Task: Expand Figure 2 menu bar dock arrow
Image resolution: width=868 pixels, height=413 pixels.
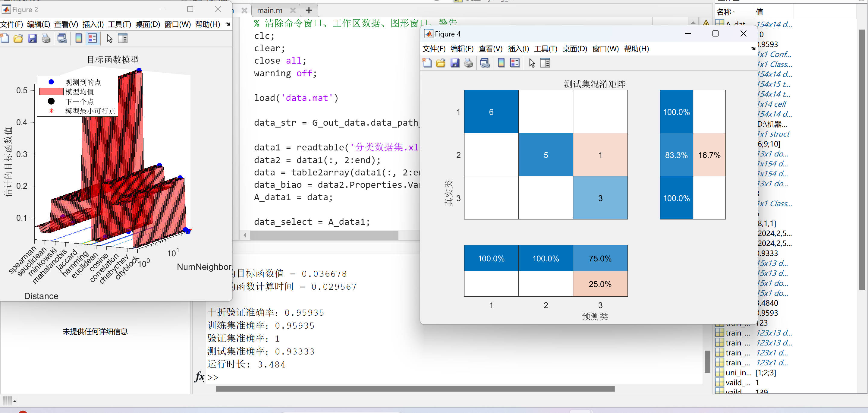Action: [x=228, y=24]
